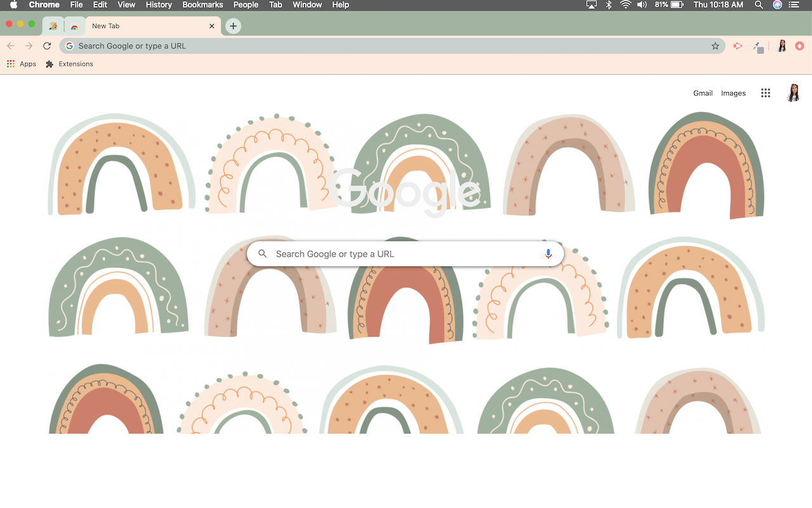The width and height of the screenshot is (812, 508).
Task: Open the pink arrow extension icon
Action: point(737,46)
